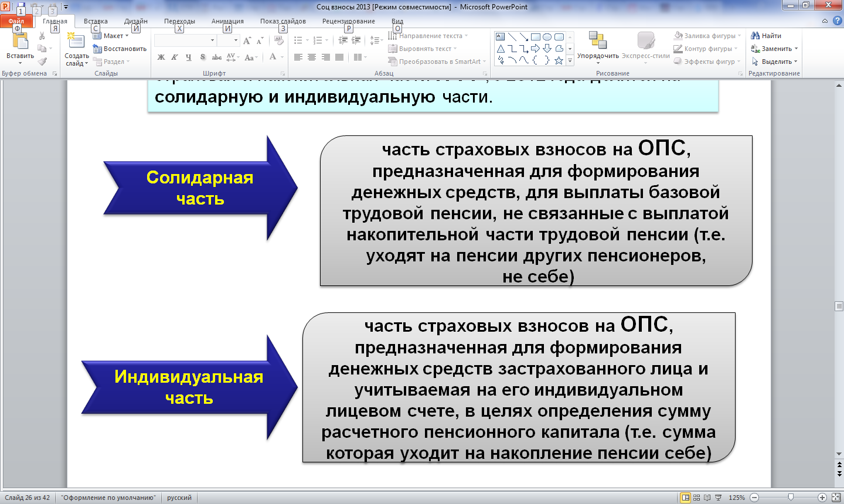
Task: Click the Save icon in quick access toolbar
Action: click(x=21, y=7)
